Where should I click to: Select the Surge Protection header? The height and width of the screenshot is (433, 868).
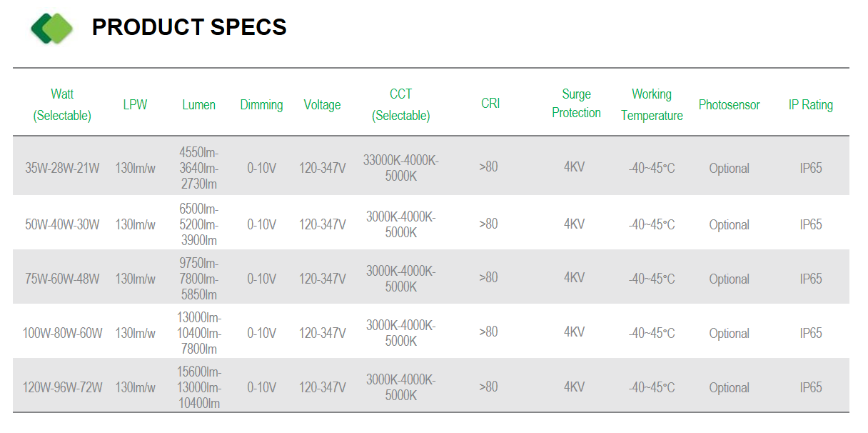point(576,104)
